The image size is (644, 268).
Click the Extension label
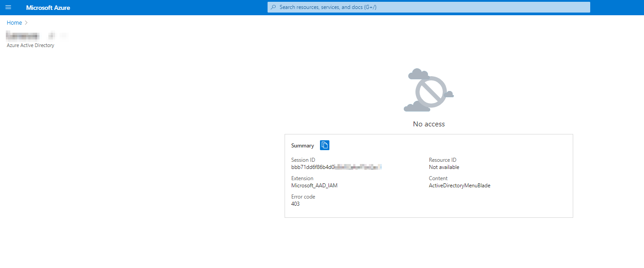pyautogui.click(x=303, y=178)
